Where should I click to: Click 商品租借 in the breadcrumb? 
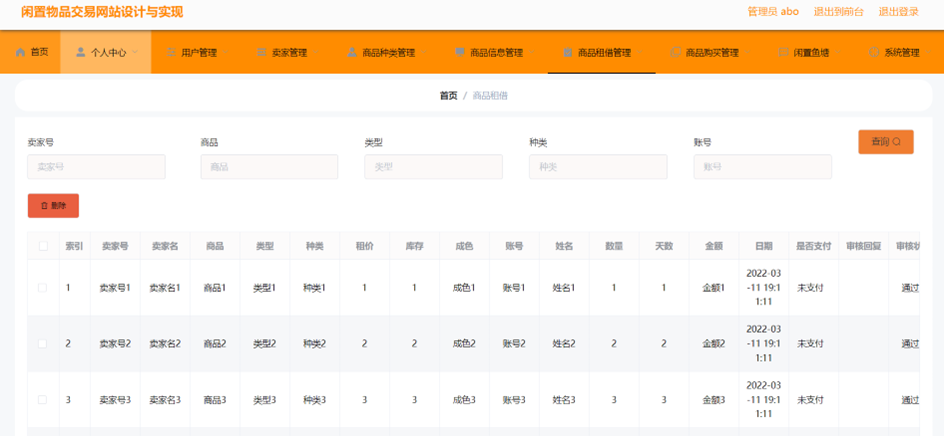490,95
